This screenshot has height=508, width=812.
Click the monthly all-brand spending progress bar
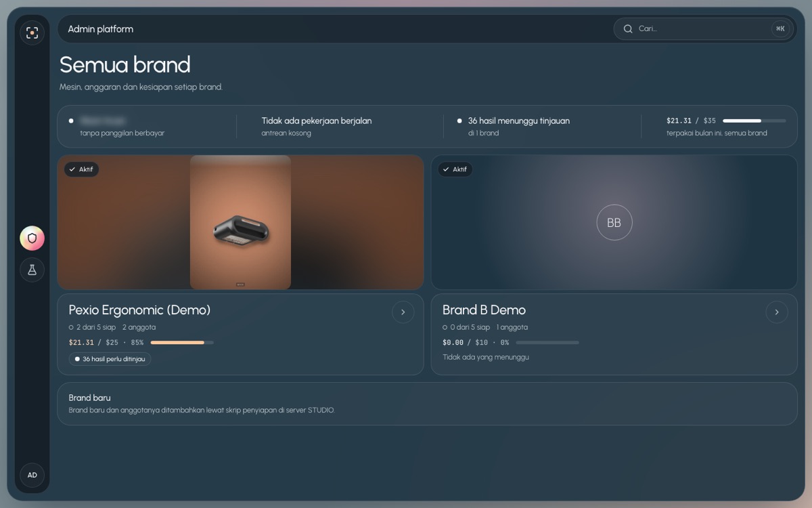click(x=754, y=121)
